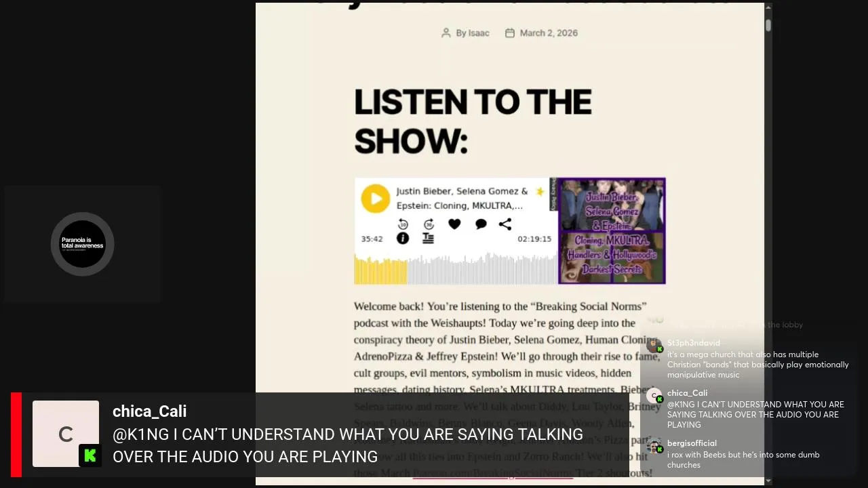Open the Privacy Policy tab on player

point(553,194)
